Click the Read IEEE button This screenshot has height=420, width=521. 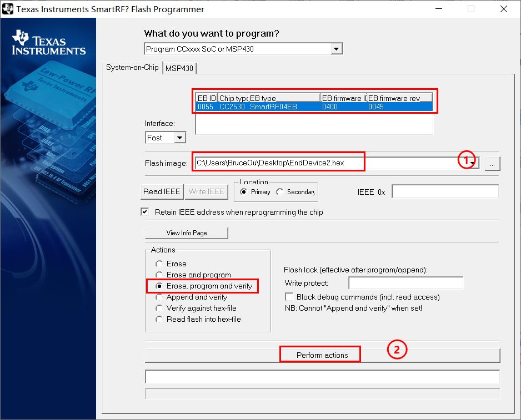point(162,191)
